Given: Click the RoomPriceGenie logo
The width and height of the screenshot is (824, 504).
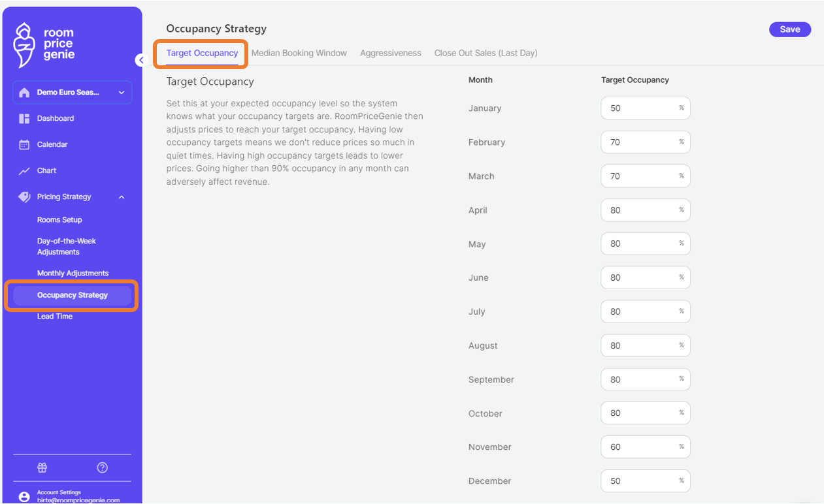Looking at the screenshot, I should (x=44, y=45).
